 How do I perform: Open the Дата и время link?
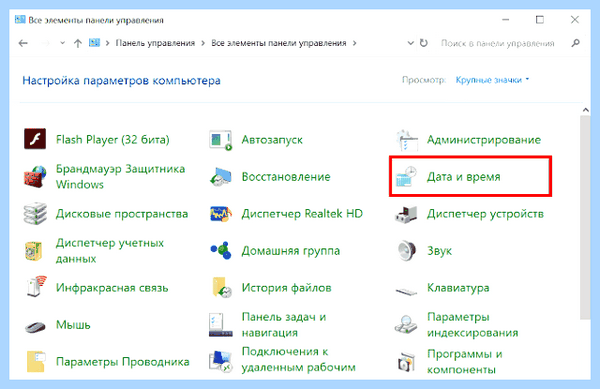[464, 177]
